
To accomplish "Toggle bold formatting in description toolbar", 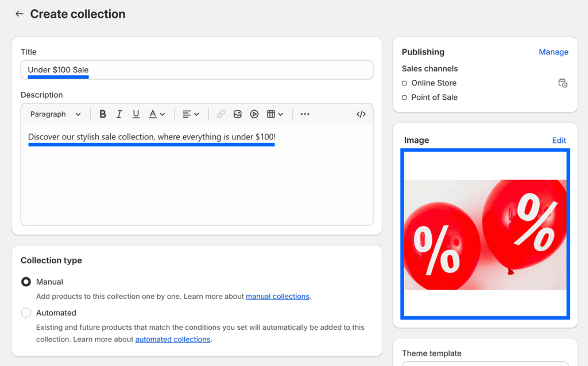I will click(102, 114).
